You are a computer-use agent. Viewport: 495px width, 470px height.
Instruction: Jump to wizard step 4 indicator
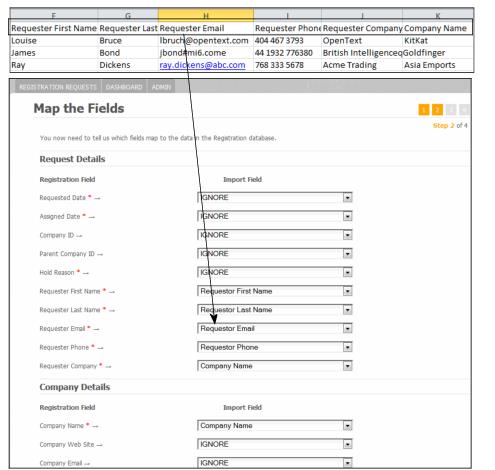pyautogui.click(x=464, y=109)
